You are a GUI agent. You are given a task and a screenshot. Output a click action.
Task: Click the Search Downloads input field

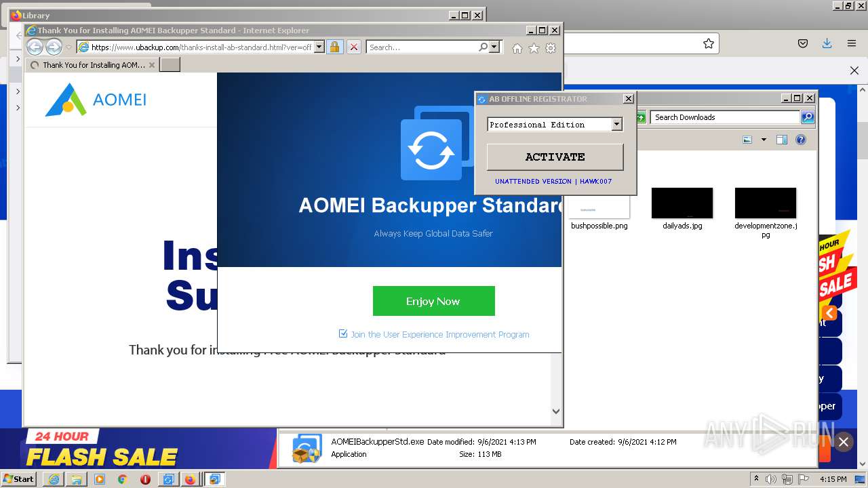tap(725, 117)
